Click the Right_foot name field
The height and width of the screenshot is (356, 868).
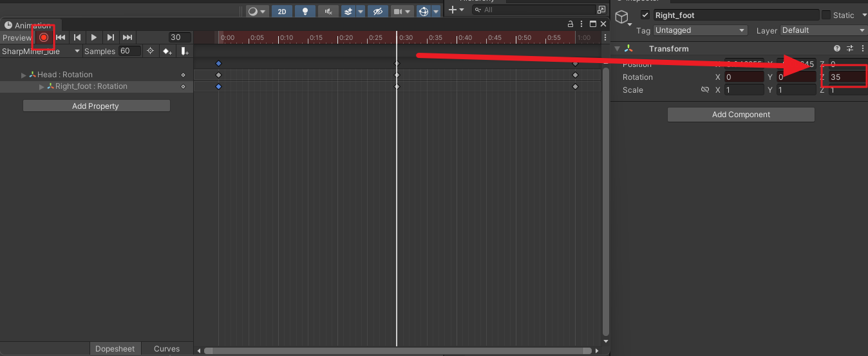click(735, 15)
